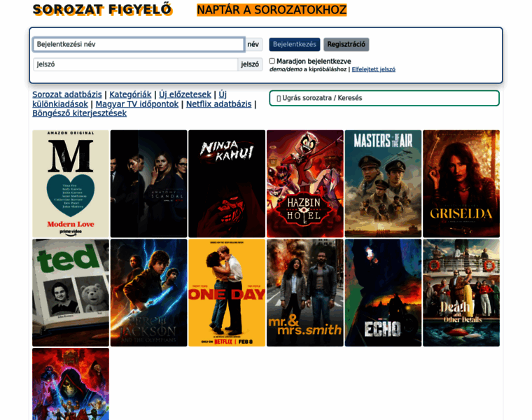Image resolution: width=532 pixels, height=420 pixels.
Task: Click the Sorozat Figyelő site logo
Action: point(102,10)
